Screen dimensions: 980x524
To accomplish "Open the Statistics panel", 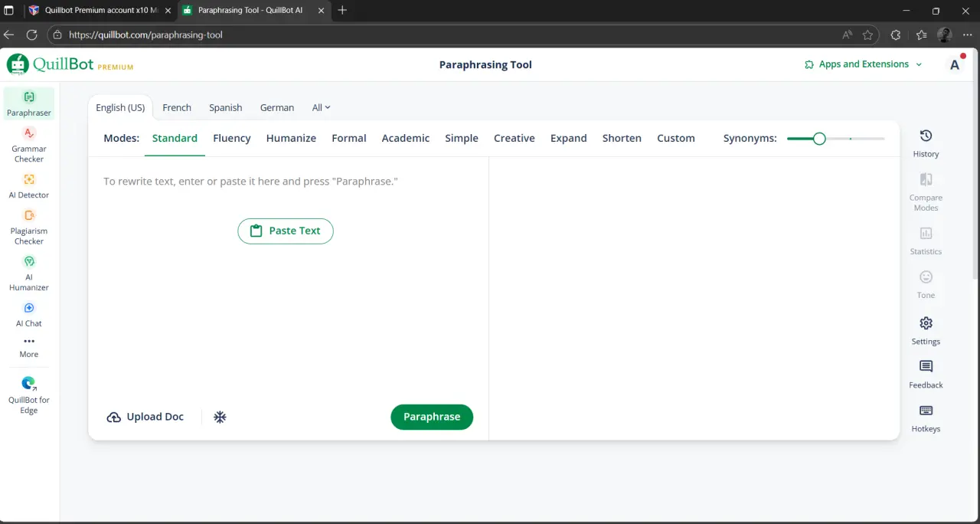I will pyautogui.click(x=926, y=241).
